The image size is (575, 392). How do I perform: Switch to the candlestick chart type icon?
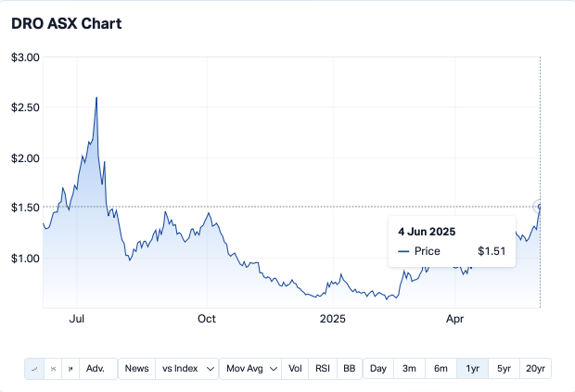coord(53,369)
